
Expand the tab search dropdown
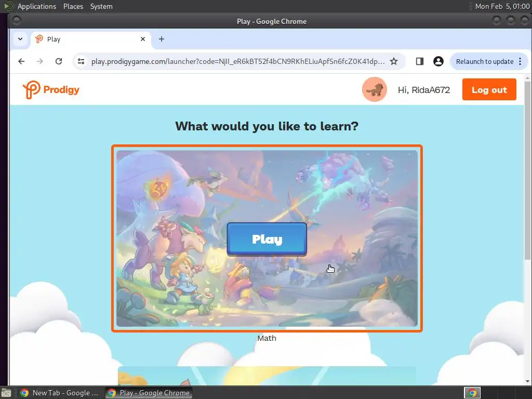pyautogui.click(x=20, y=39)
